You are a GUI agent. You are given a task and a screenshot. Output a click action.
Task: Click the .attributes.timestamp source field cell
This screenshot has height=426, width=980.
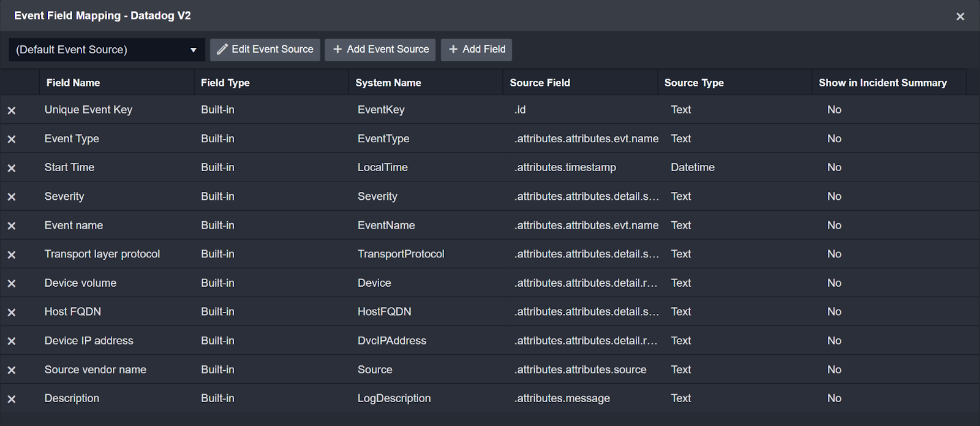click(x=566, y=167)
